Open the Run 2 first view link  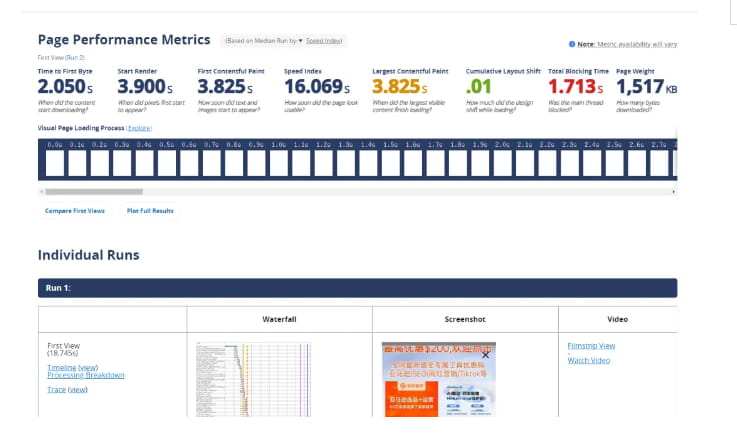pos(73,58)
